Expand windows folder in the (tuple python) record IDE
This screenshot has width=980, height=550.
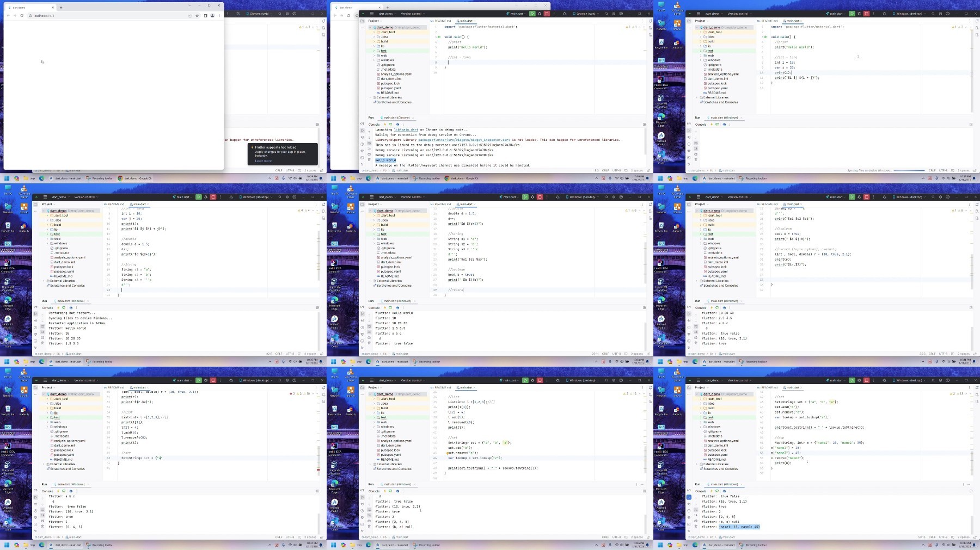(x=701, y=243)
